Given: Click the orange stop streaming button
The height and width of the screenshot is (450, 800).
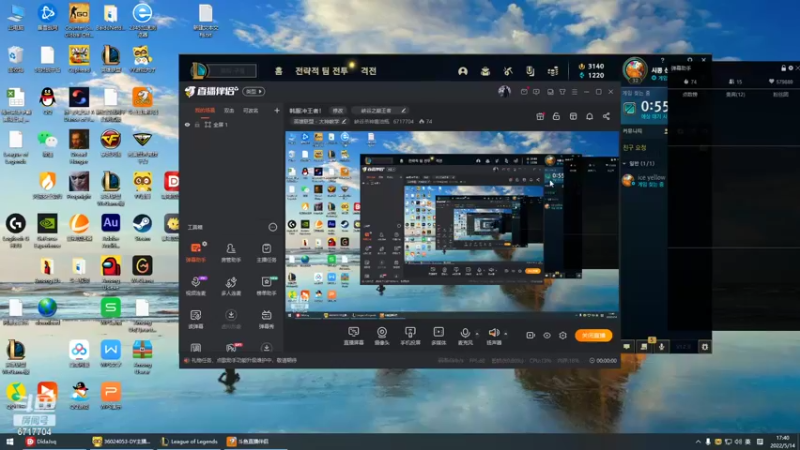Looking at the screenshot, I should tap(593, 335).
